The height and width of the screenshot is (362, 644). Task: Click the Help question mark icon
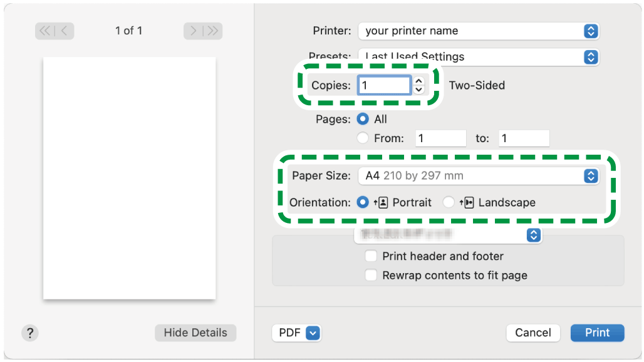coord(30,333)
